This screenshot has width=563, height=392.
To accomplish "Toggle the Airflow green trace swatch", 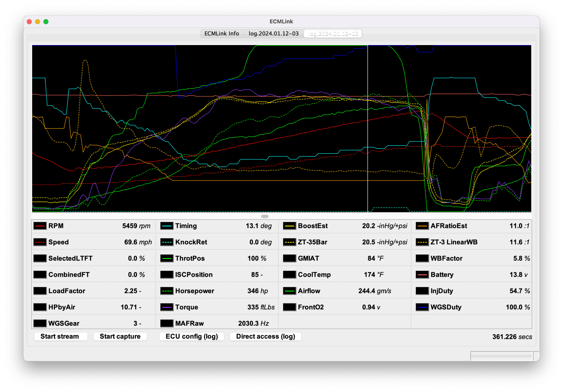I will (x=289, y=291).
